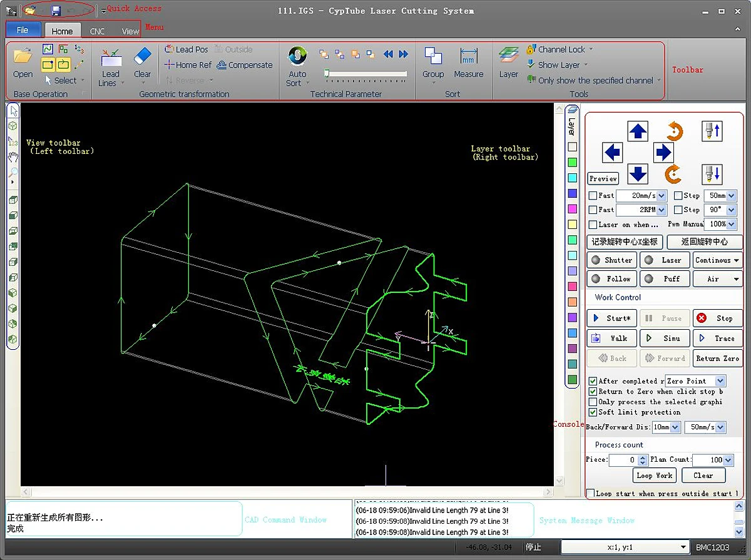Click the Loop Work button
Image resolution: width=751 pixels, height=560 pixels.
[655, 476]
